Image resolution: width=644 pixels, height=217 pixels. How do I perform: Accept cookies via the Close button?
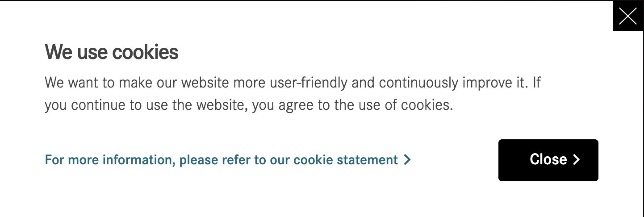548,160
